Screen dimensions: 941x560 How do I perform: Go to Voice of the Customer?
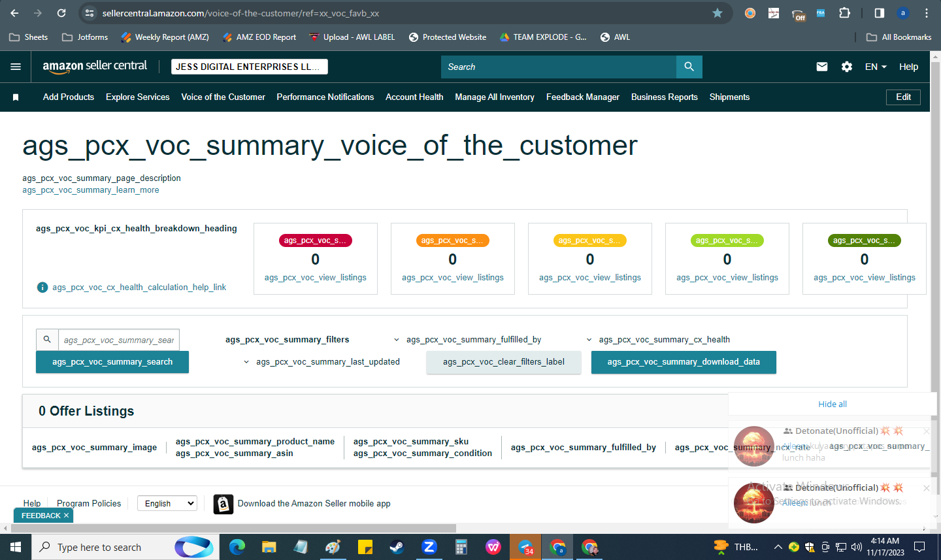click(223, 97)
